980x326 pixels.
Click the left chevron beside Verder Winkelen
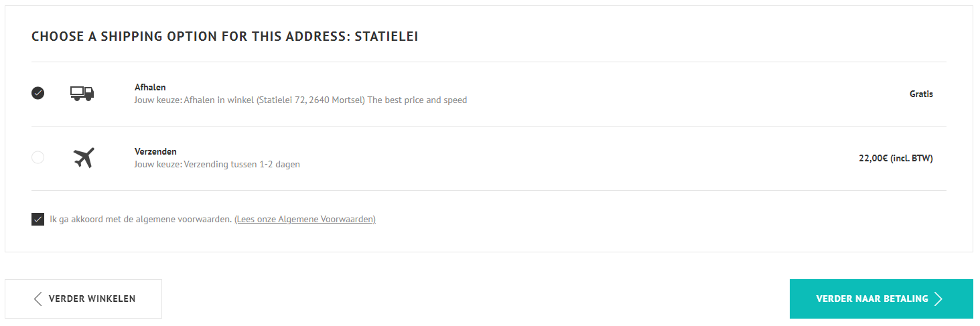38,299
